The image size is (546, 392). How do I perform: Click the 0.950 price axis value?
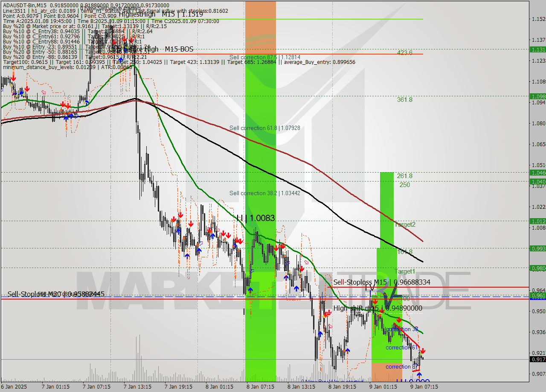[538, 311]
